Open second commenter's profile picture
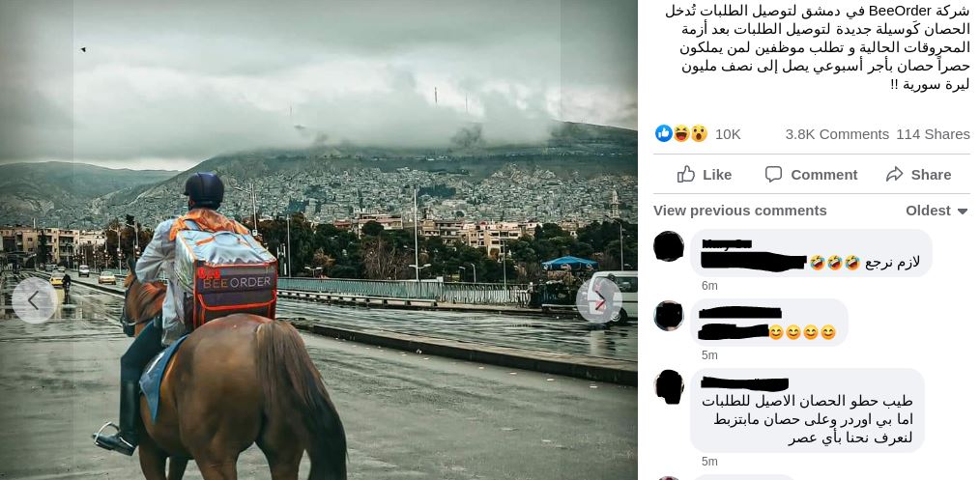 (668, 316)
